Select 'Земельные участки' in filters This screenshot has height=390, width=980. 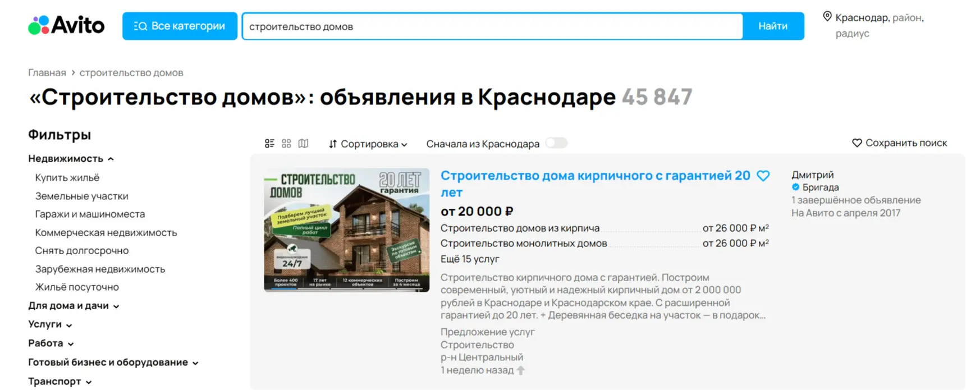pos(81,196)
